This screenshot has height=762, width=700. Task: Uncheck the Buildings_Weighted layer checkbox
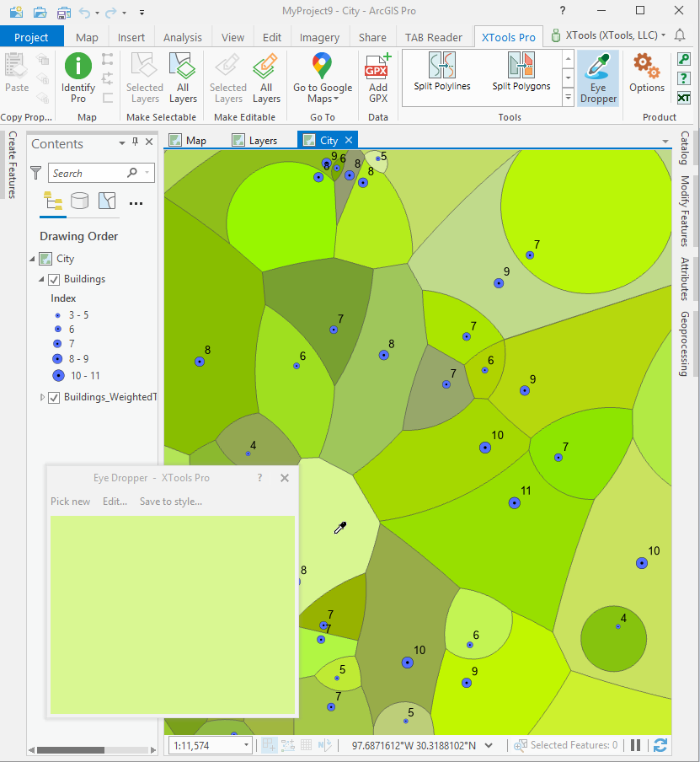tap(55, 397)
